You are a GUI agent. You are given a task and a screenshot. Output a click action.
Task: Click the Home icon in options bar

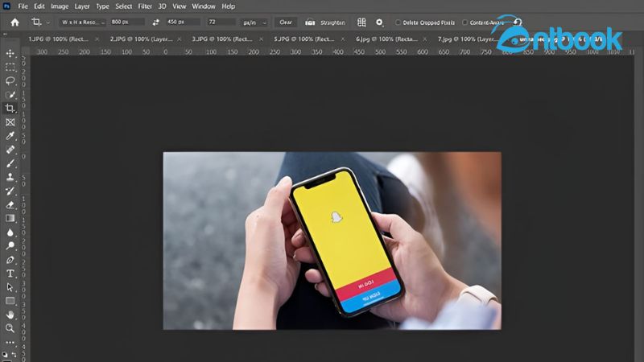(14, 23)
